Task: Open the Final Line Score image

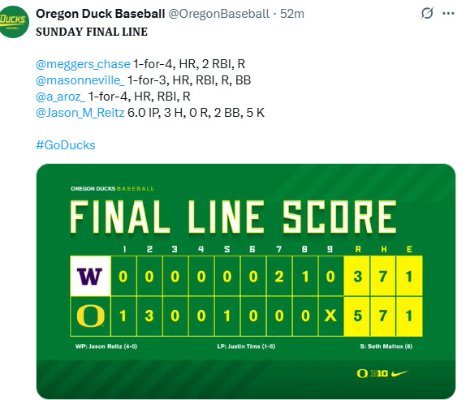Action: tap(246, 281)
